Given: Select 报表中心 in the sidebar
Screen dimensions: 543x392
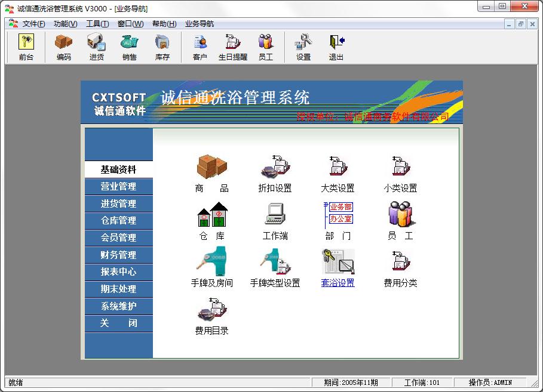Looking at the screenshot, I should coord(118,272).
